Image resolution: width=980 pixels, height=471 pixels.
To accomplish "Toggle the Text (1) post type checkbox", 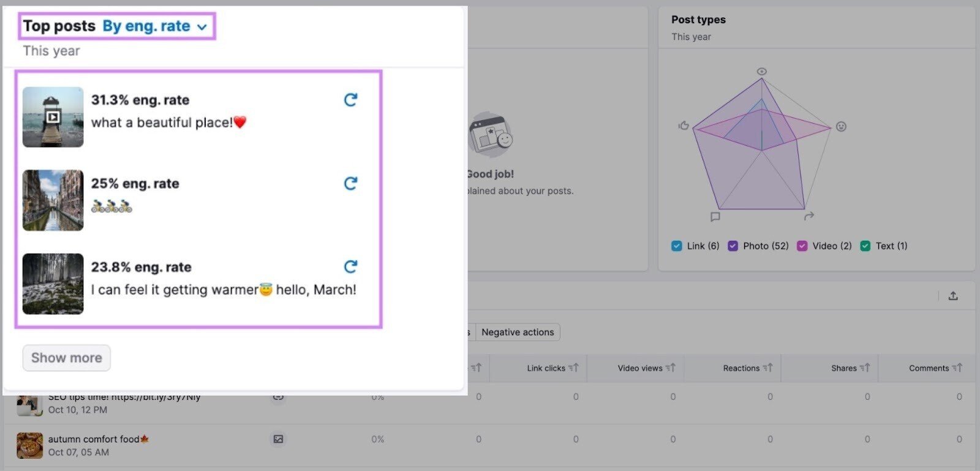I will click(x=865, y=246).
